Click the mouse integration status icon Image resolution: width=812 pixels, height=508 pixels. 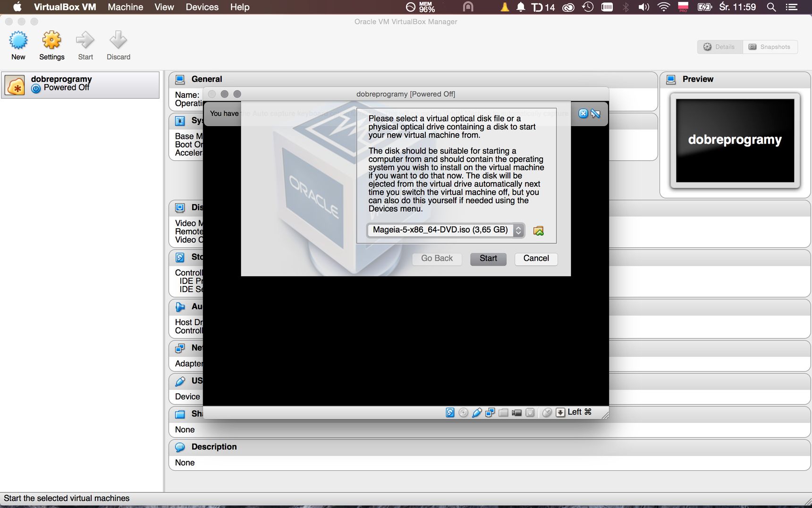click(547, 413)
